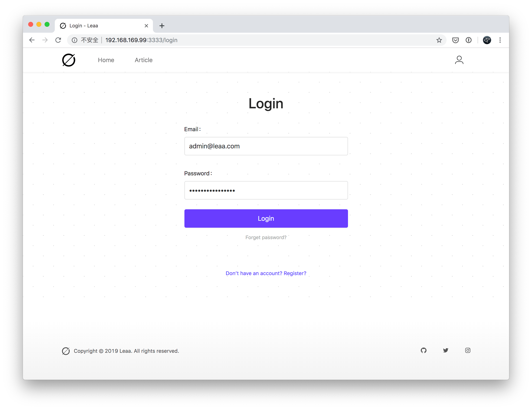
Task: Click the password input field
Action: 266,190
